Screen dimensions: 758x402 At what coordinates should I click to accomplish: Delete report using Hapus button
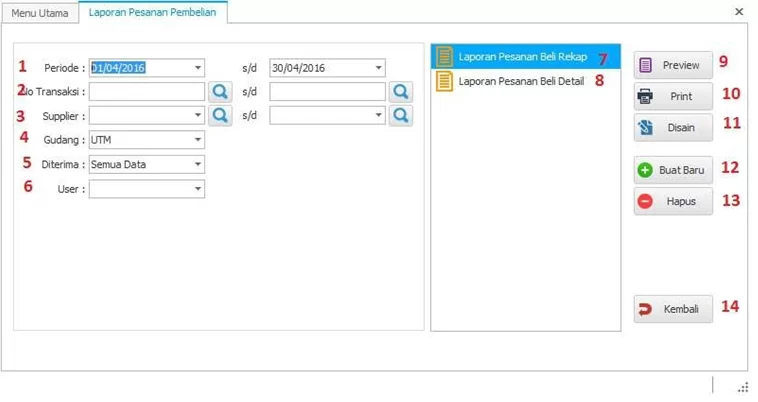pyautogui.click(x=673, y=201)
